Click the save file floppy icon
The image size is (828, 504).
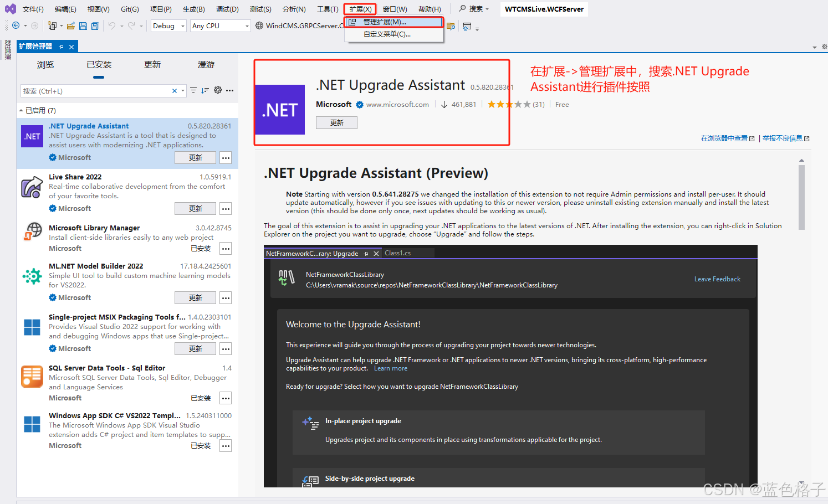[x=83, y=25]
